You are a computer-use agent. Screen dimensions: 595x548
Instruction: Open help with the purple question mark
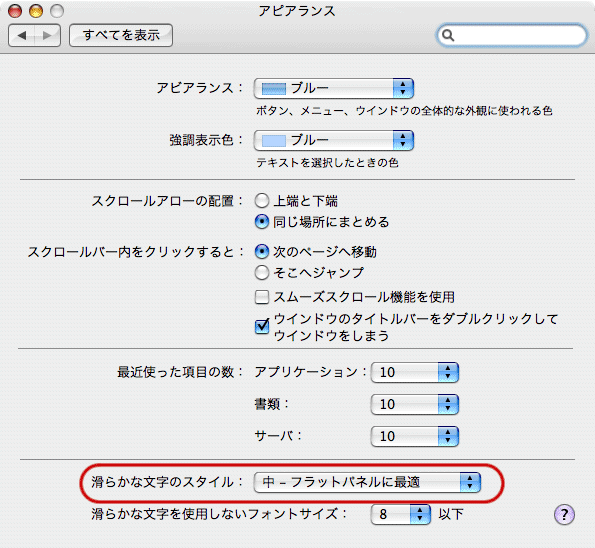(x=564, y=515)
